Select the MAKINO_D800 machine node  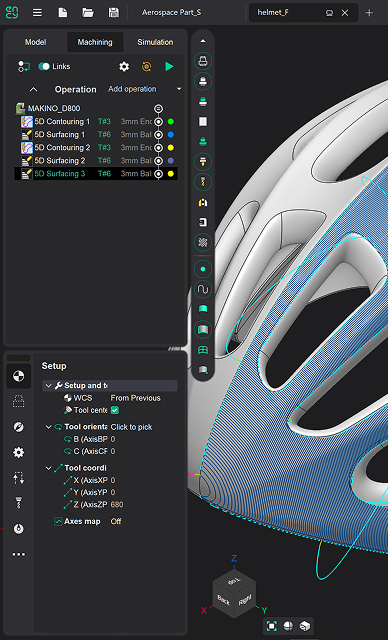point(54,109)
